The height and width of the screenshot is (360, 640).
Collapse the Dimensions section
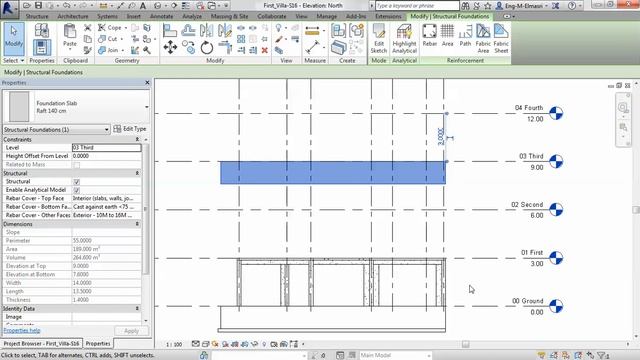[x=137, y=224]
